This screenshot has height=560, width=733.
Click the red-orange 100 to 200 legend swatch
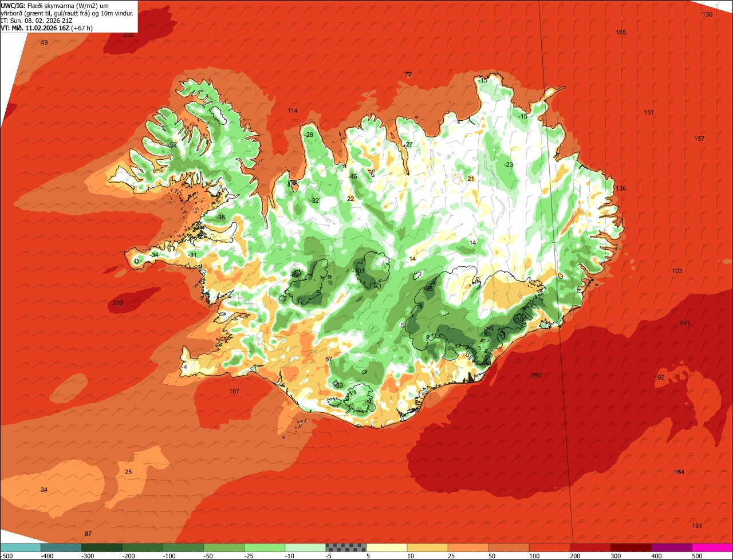tap(549, 547)
